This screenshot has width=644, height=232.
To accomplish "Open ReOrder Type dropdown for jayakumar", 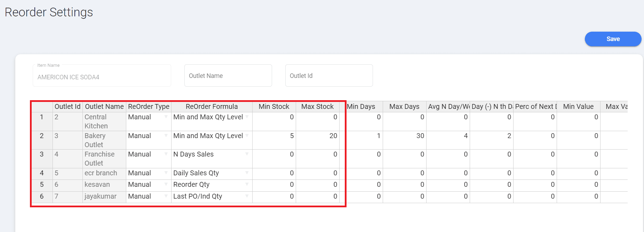I will [x=166, y=196].
